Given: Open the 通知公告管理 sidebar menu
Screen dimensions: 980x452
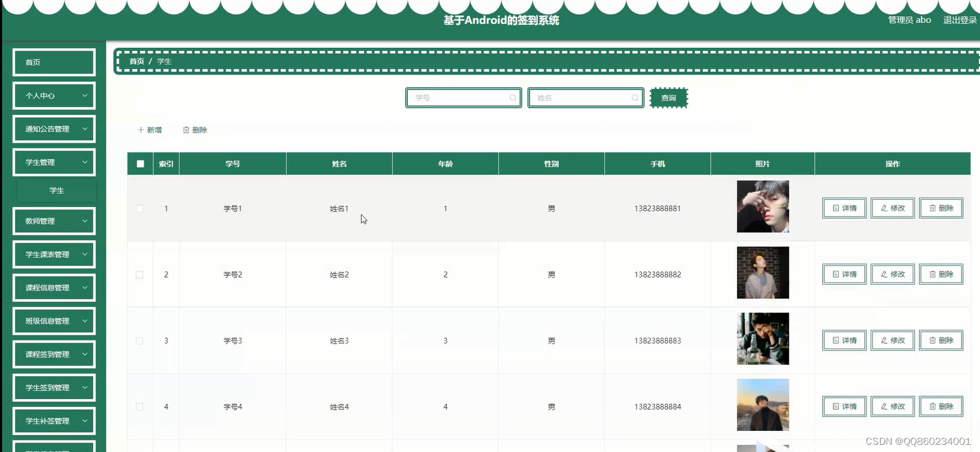Looking at the screenshot, I should click(54, 129).
